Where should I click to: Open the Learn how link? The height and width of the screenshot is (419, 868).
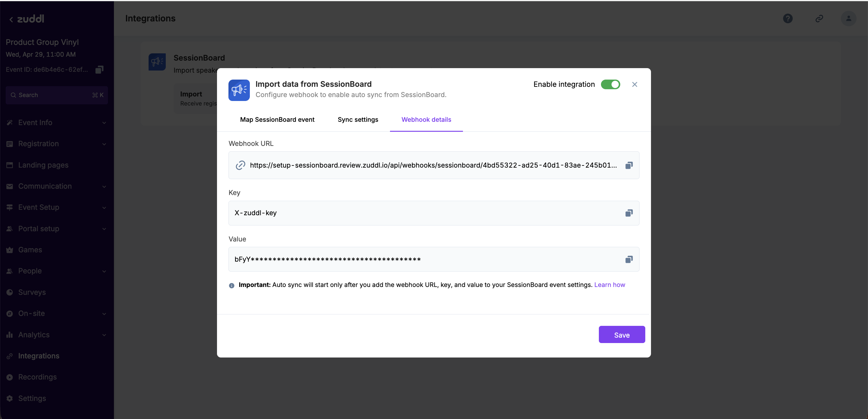(x=609, y=285)
